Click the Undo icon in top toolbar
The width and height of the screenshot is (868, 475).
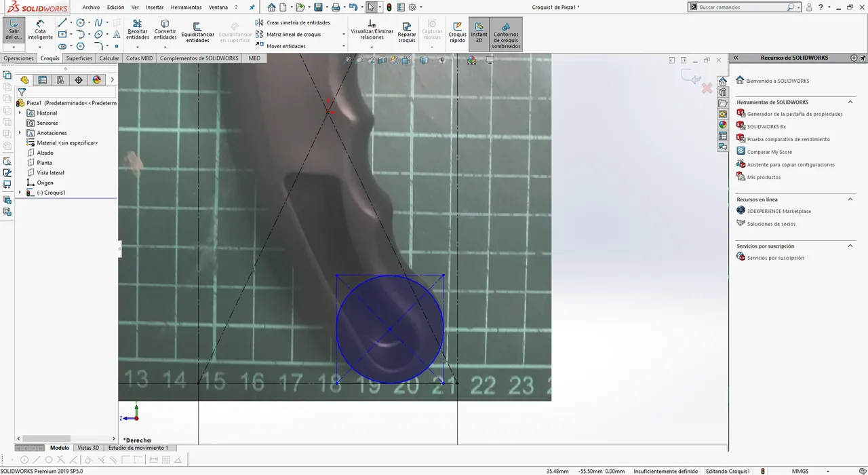352,7
